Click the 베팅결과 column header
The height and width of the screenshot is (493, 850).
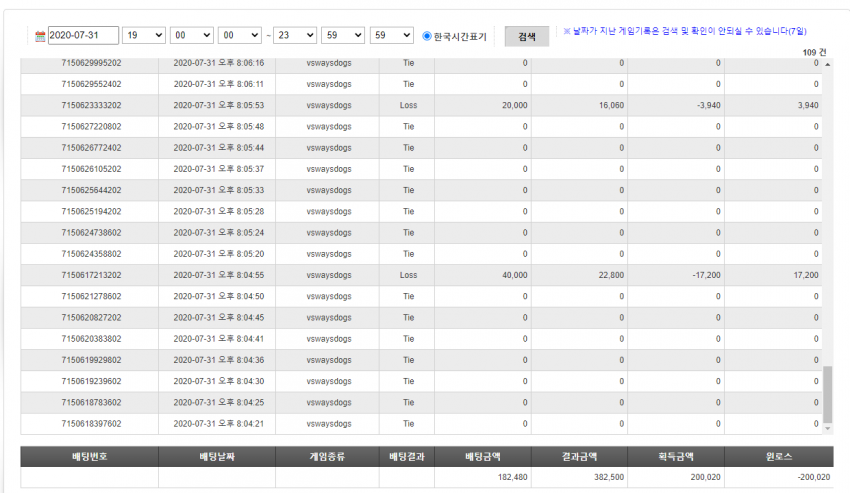pyautogui.click(x=407, y=457)
